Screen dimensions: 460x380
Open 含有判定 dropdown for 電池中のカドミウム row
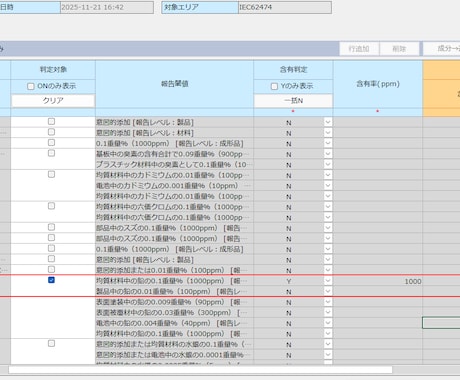click(328, 186)
